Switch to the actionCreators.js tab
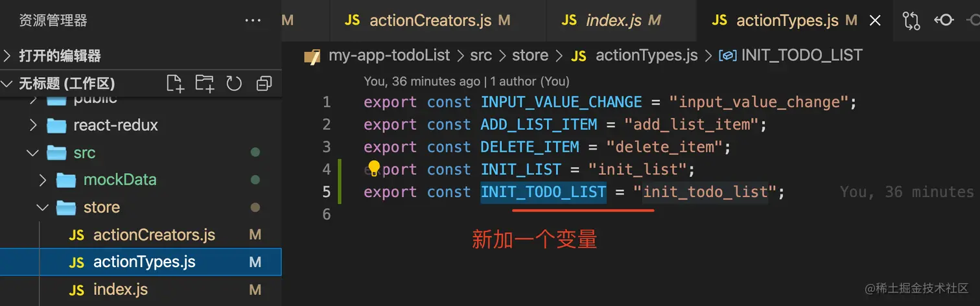This screenshot has width=980, height=306. (439, 21)
